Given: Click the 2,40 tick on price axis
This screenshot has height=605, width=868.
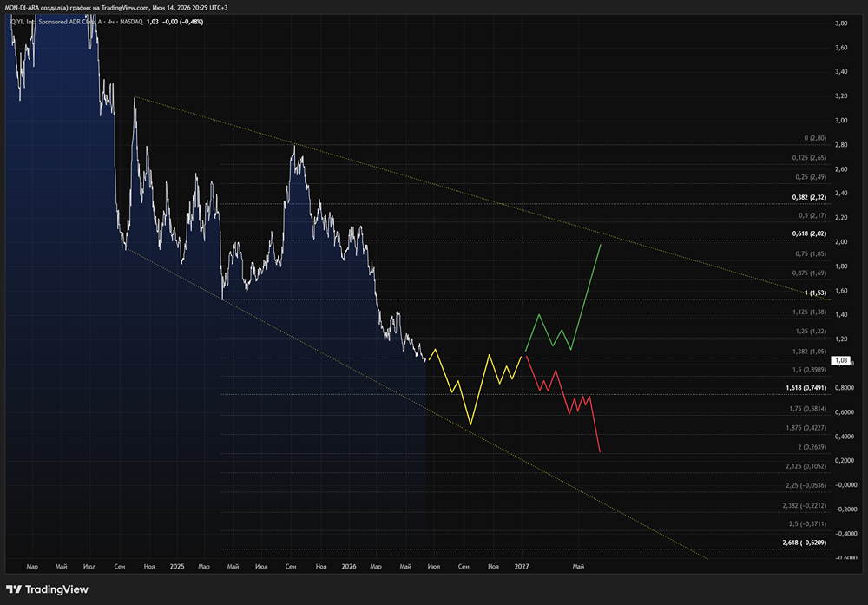Looking at the screenshot, I should point(841,194).
